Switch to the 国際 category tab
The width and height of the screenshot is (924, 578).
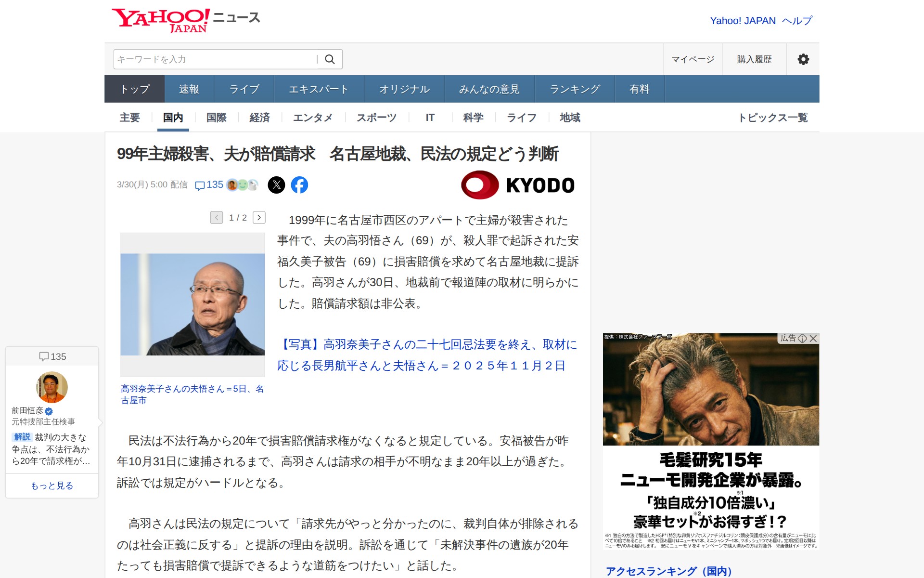pyautogui.click(x=216, y=118)
